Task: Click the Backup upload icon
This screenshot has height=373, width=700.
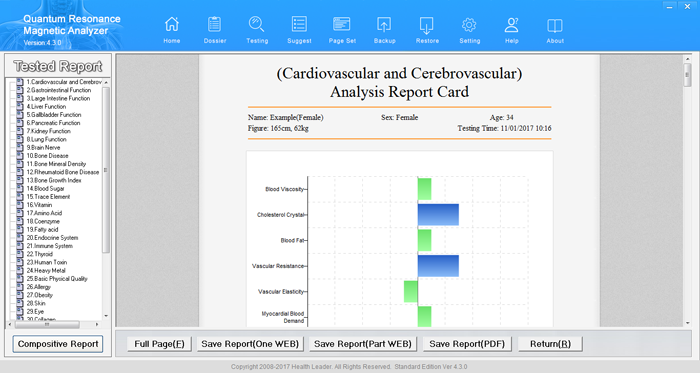Action: coord(384,25)
